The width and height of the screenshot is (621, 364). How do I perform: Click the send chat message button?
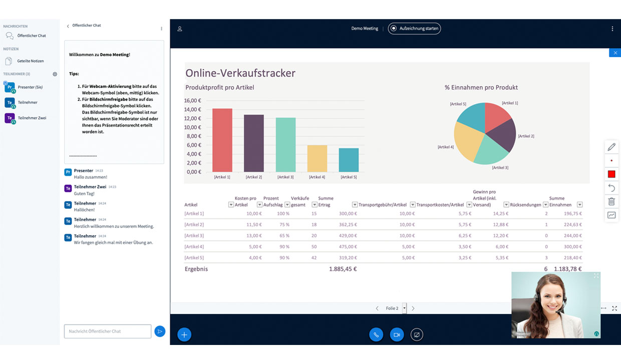click(x=159, y=331)
